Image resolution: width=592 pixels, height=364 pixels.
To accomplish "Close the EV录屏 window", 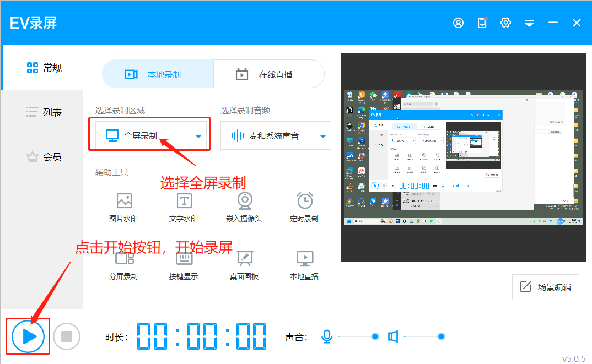I will 577,23.
